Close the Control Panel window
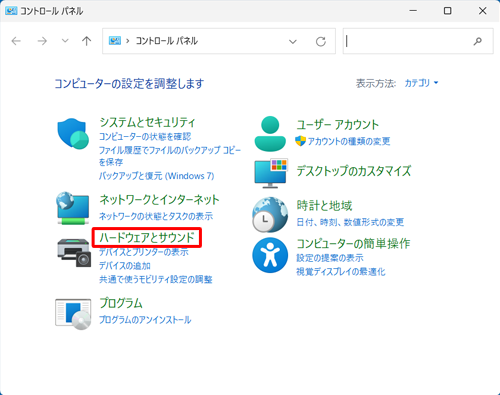The image size is (500, 395). point(482,11)
